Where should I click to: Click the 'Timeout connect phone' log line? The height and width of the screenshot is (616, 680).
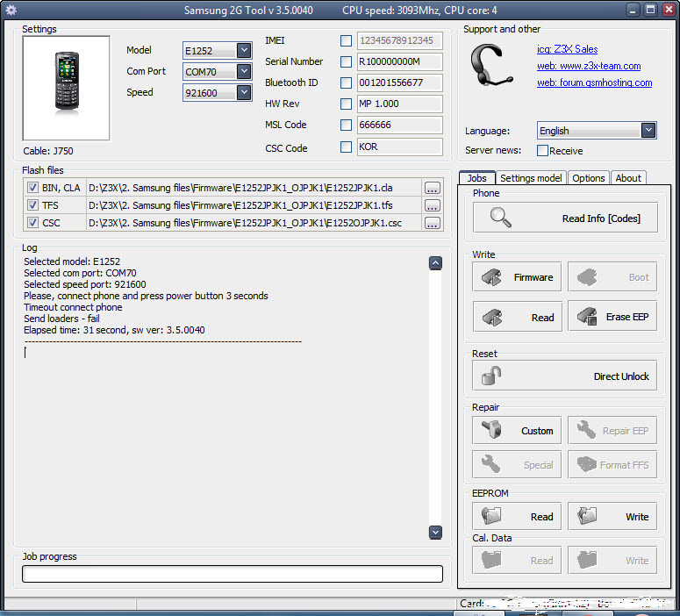pos(73,307)
